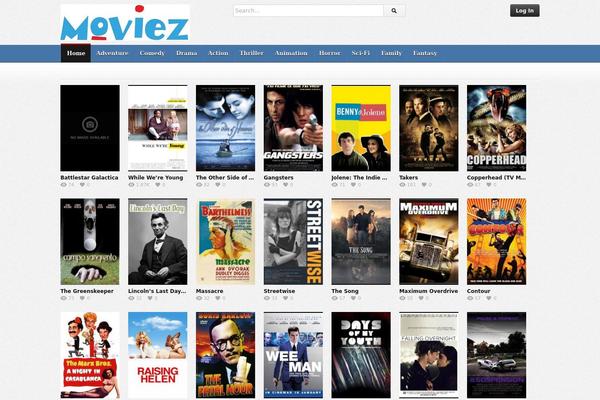600x400 pixels.
Task: Select The Other Side of Heaven poster
Action: [225, 128]
